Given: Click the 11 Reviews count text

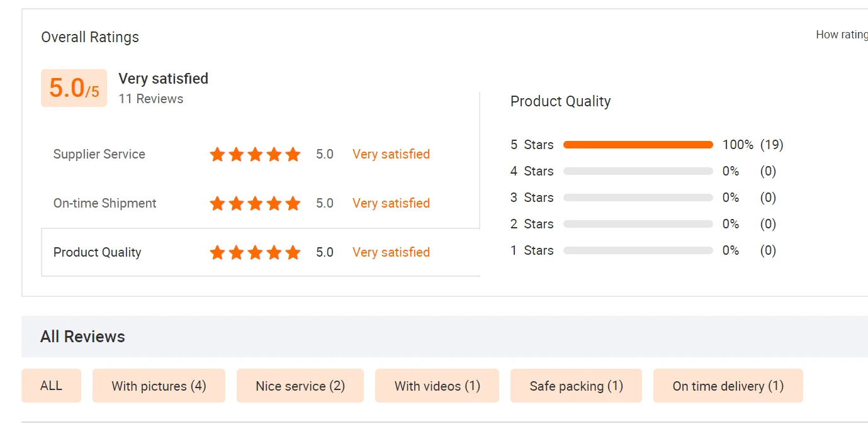Looking at the screenshot, I should [151, 99].
